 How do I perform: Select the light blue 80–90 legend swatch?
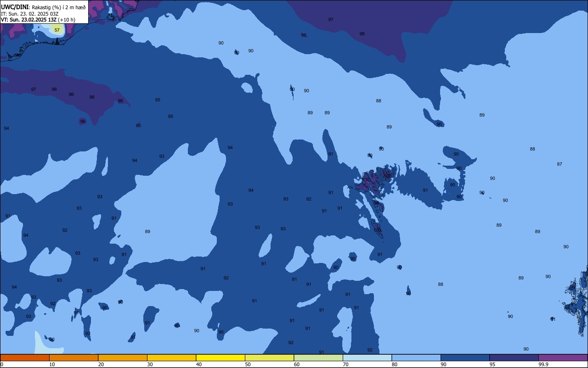(x=416, y=357)
